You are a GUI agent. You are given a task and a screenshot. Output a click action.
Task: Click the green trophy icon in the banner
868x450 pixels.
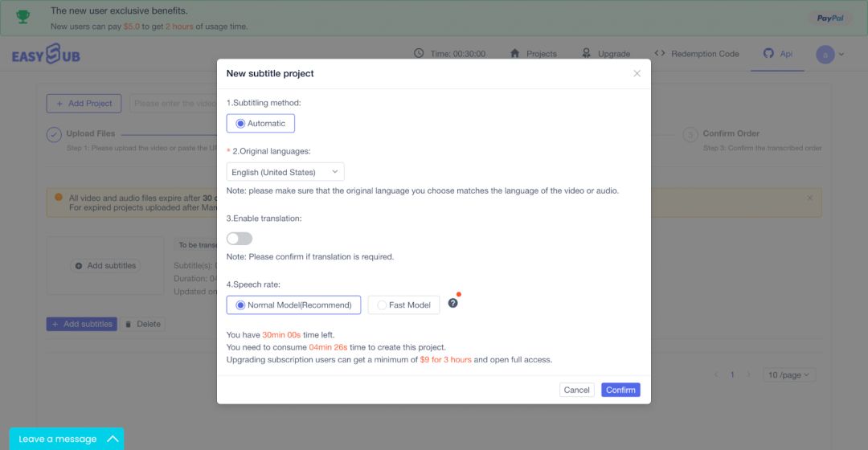23,17
